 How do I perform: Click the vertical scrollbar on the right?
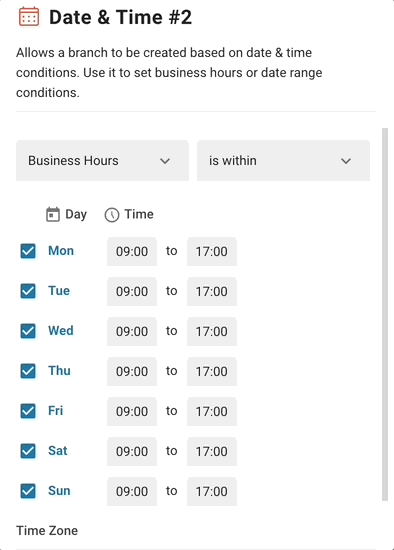tap(385, 314)
